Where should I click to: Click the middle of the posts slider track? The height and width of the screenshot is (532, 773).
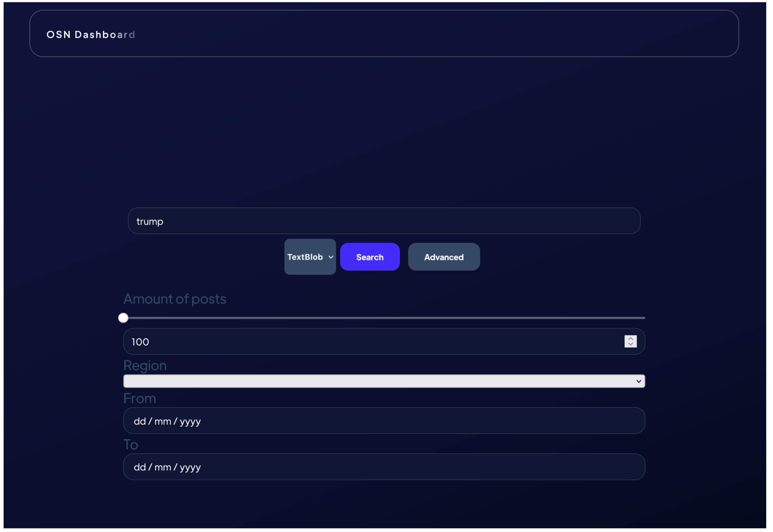pyautogui.click(x=384, y=318)
